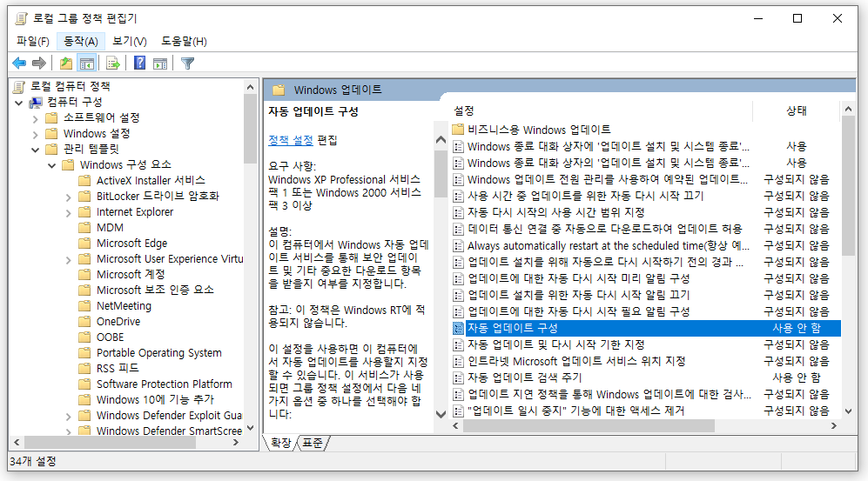The width and height of the screenshot is (868, 481).
Task: Click the tree pane vertical scrollbar down arrow
Action: coord(250,428)
